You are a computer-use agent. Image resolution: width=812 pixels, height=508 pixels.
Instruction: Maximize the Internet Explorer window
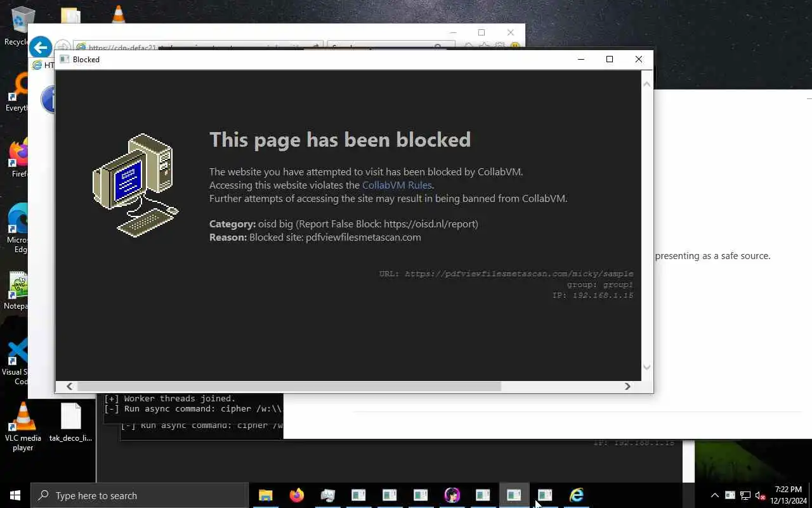pos(481,32)
